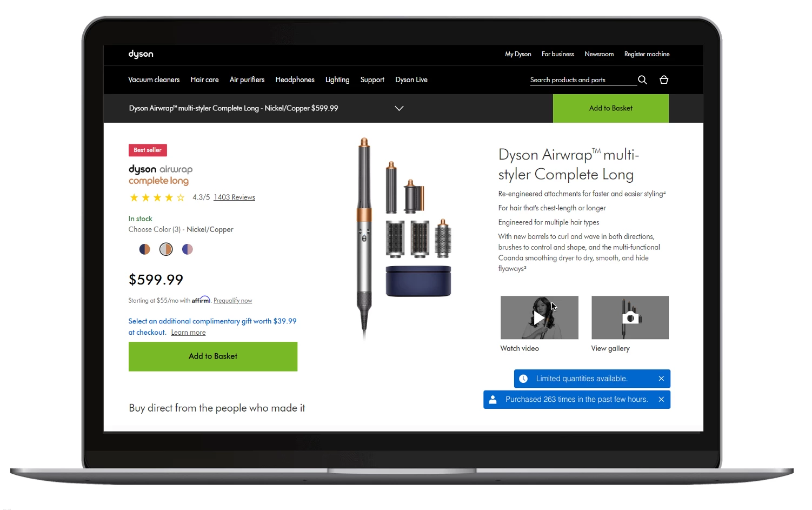This screenshot has height=510, width=812.
Task: Open the Hair care menu
Action: click(204, 80)
